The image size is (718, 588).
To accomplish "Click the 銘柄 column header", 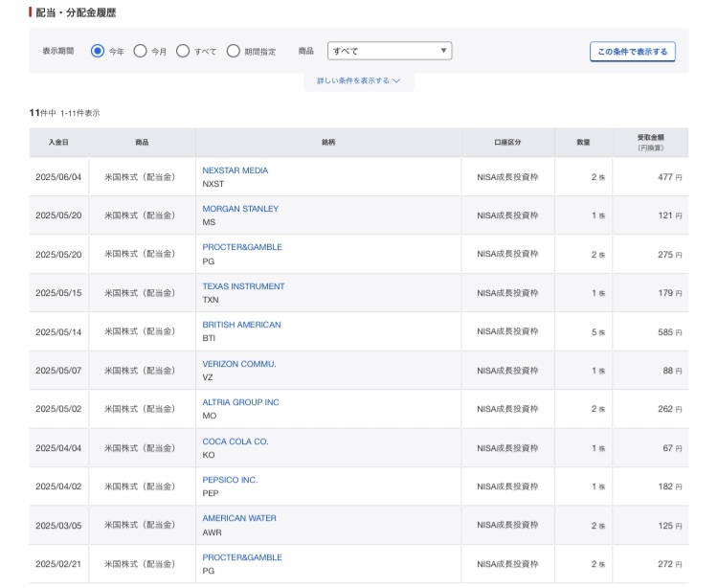I will [328, 143].
